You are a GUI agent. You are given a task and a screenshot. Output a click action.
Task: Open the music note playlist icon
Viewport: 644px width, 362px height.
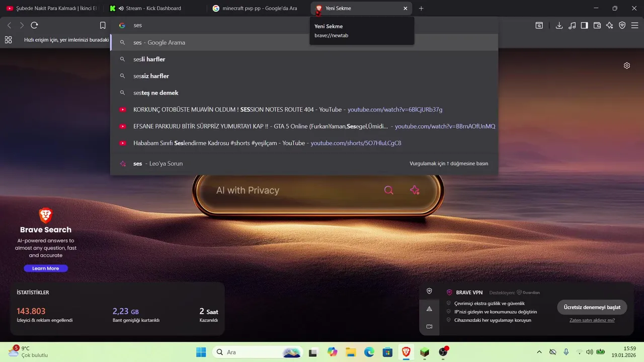(x=572, y=25)
